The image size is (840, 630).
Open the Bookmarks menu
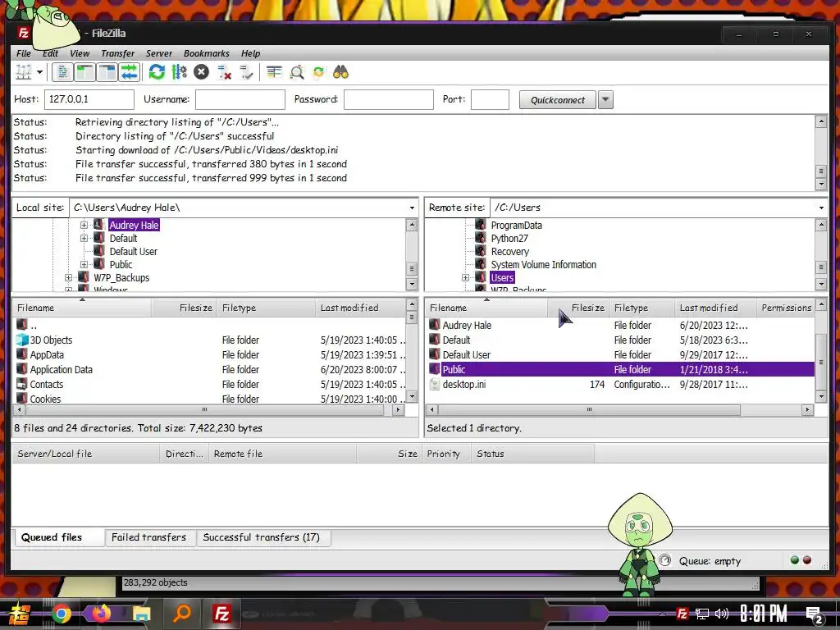click(x=206, y=53)
